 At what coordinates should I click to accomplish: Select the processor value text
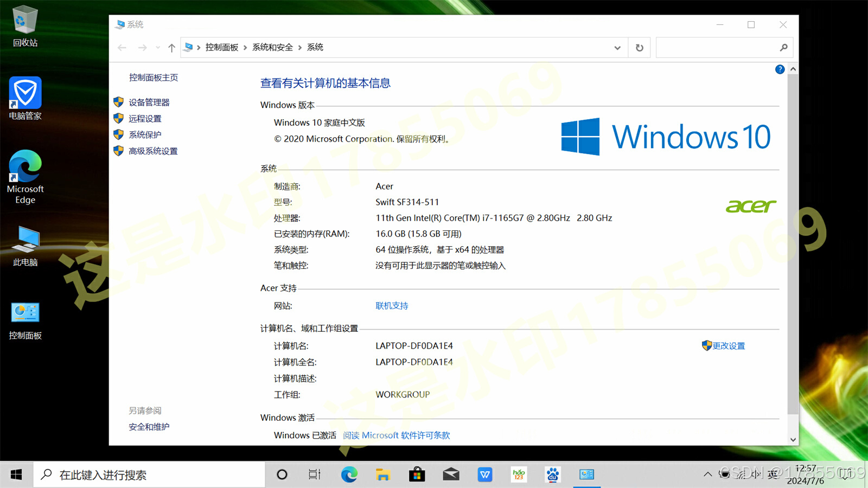click(494, 218)
